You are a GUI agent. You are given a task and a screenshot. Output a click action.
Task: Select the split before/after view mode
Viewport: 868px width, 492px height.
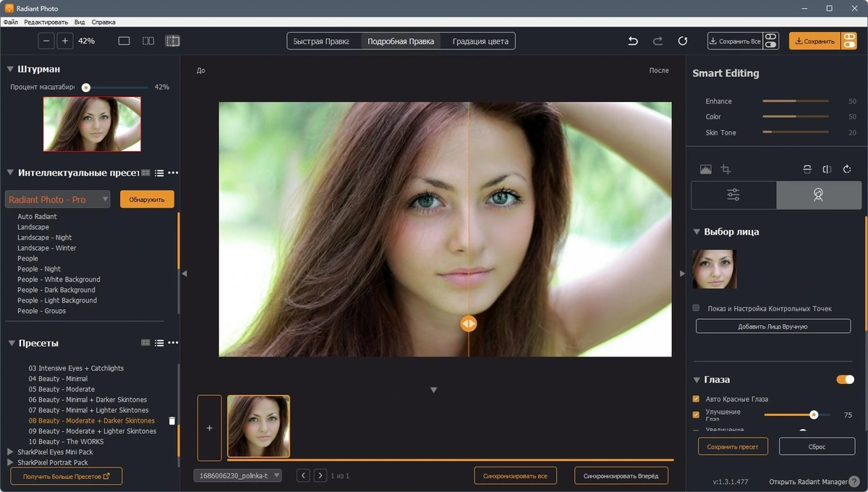pos(172,41)
